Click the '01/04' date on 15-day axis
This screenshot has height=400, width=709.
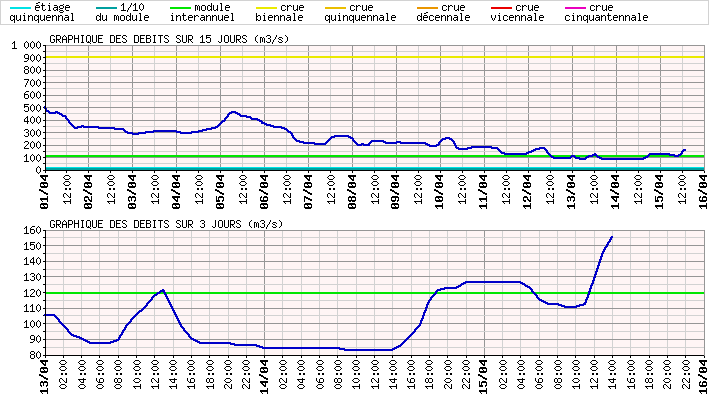[44, 192]
